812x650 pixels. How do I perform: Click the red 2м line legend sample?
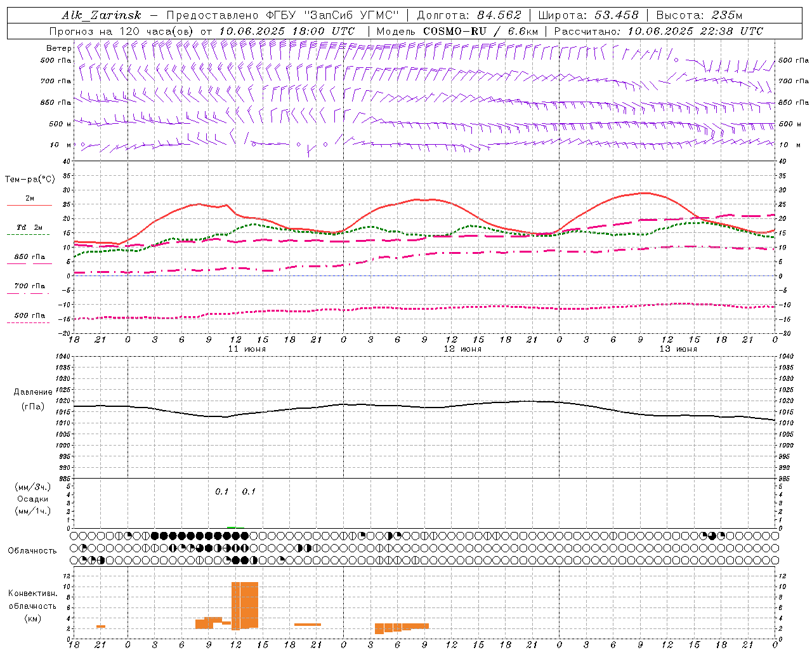click(x=30, y=206)
